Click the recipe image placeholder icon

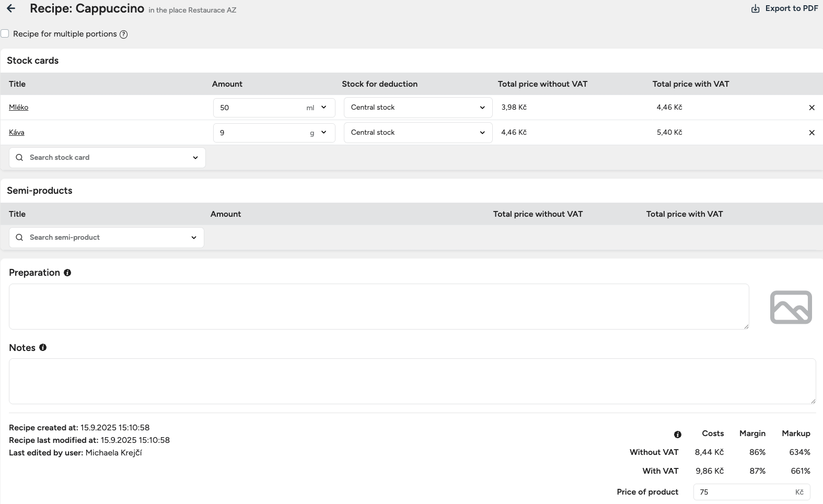[791, 307]
